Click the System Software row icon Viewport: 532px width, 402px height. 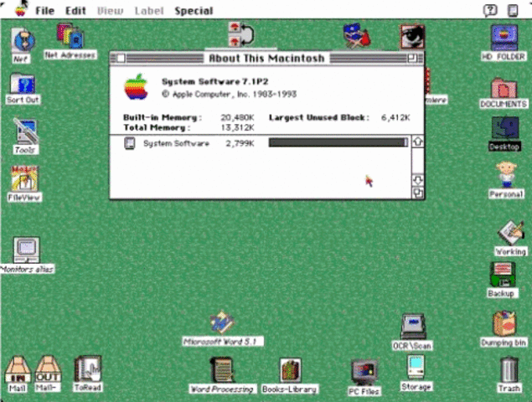[130, 143]
